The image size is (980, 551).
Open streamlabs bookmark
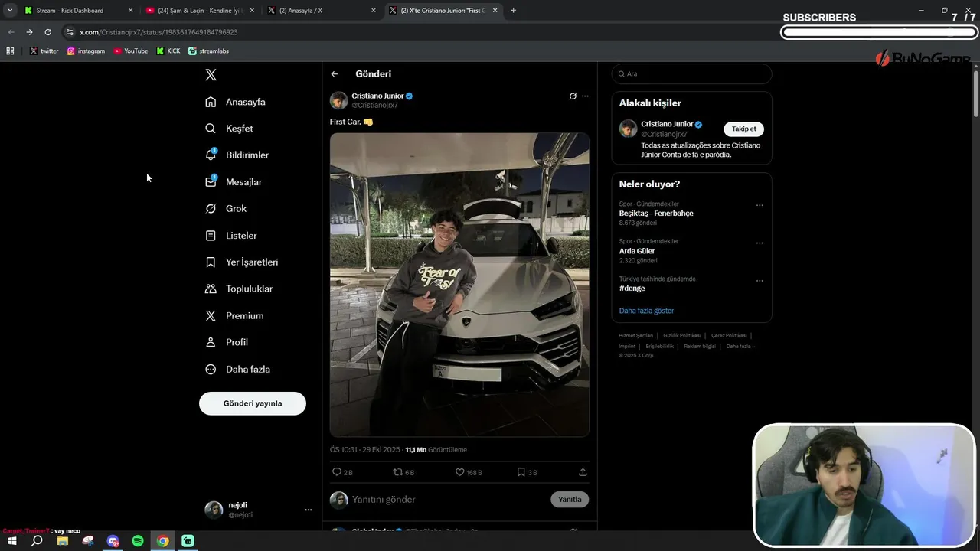click(209, 51)
